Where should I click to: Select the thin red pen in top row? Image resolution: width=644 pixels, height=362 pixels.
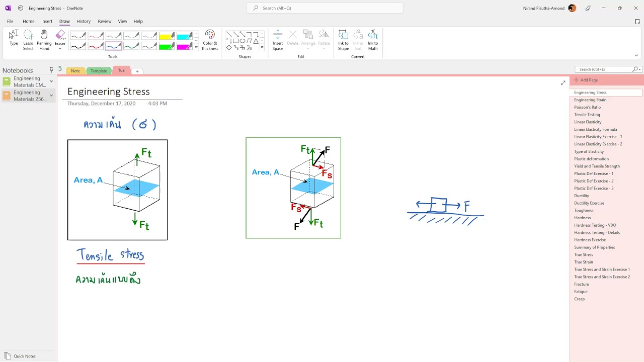coord(96,36)
